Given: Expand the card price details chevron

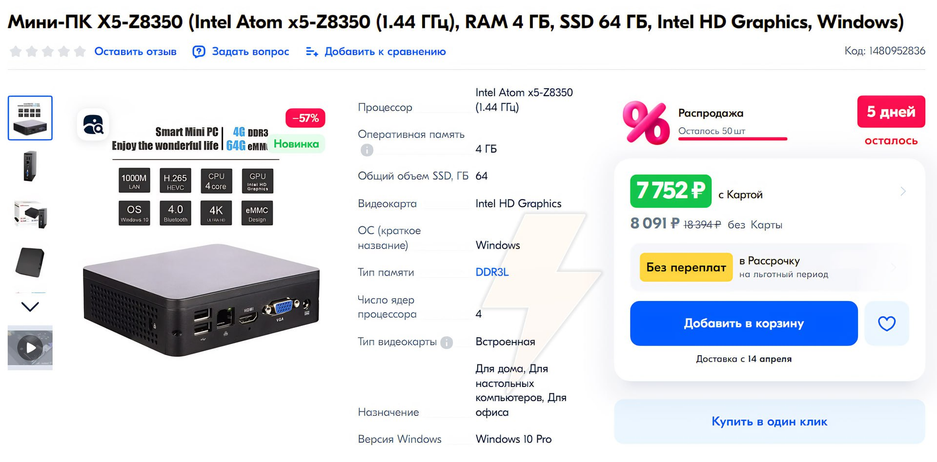Looking at the screenshot, I should pyautogui.click(x=902, y=191).
